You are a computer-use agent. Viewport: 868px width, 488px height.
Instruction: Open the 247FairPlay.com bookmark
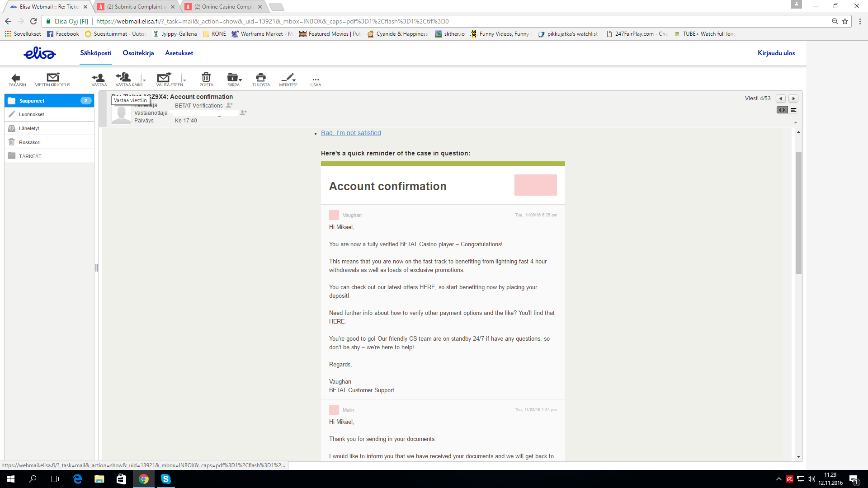(x=637, y=34)
